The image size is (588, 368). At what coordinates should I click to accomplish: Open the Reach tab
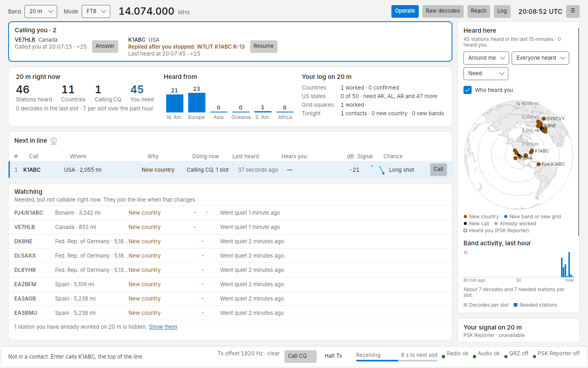[x=479, y=11]
